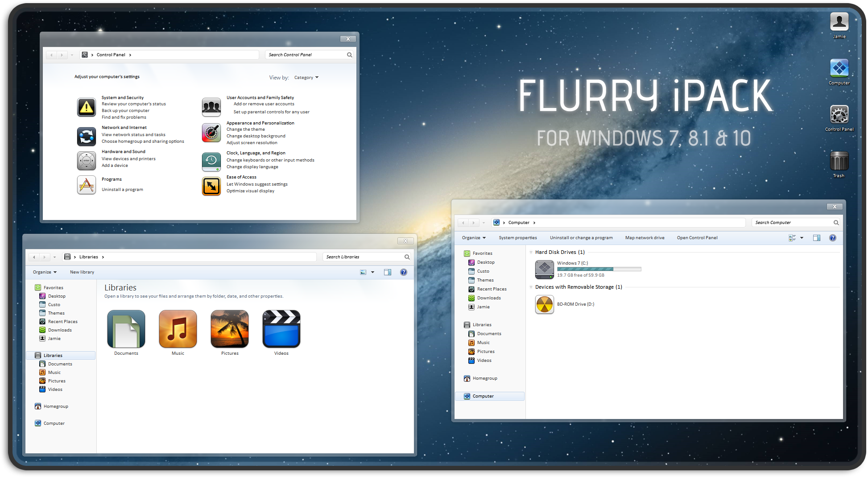Select the BD-ROM Drive (D:) icon
This screenshot has width=868, height=477.
[x=545, y=304]
